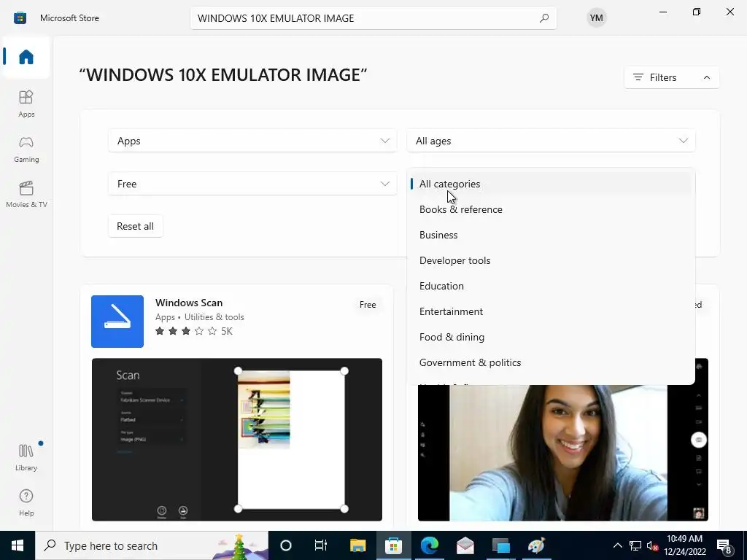Select Education category
Image resolution: width=747 pixels, height=560 pixels.
point(551,286)
